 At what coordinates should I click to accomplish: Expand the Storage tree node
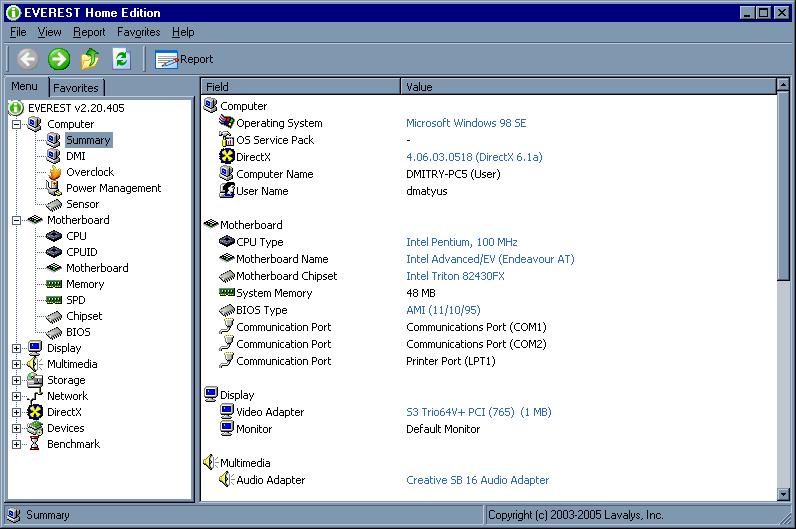[x=17, y=380]
